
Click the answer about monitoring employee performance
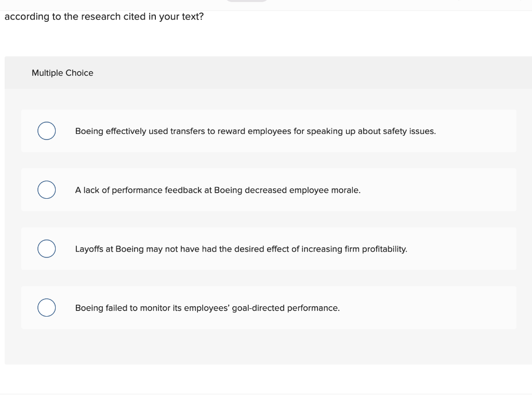pos(208,308)
